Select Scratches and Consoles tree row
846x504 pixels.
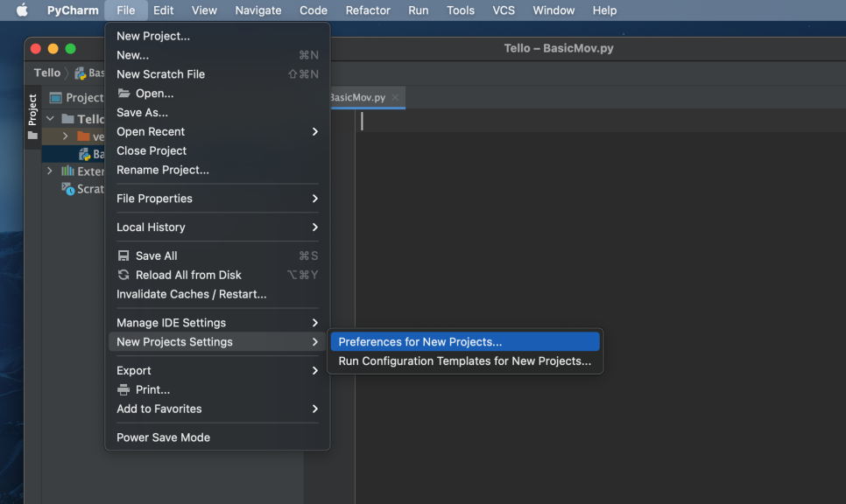coord(74,189)
